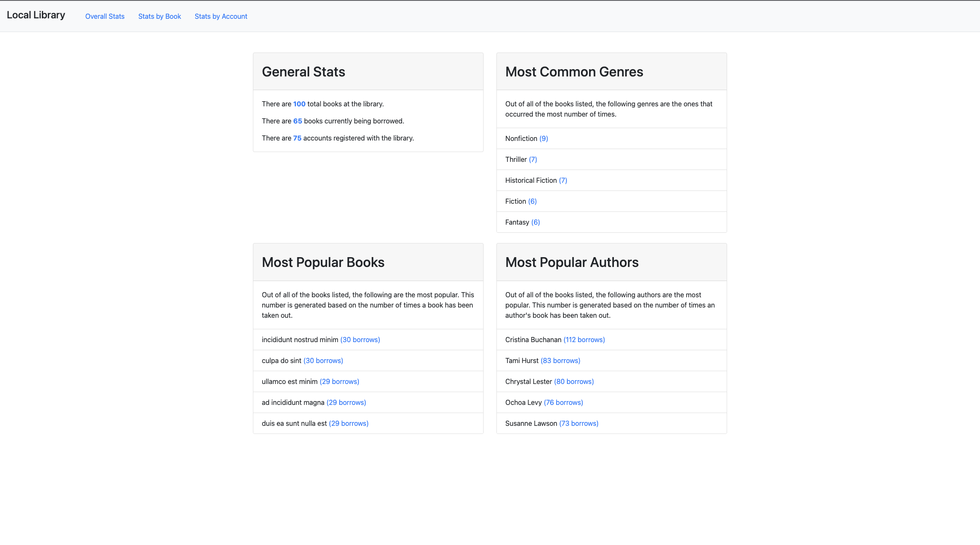Click the Thriller genre count link
The height and width of the screenshot is (545, 980).
click(x=533, y=159)
